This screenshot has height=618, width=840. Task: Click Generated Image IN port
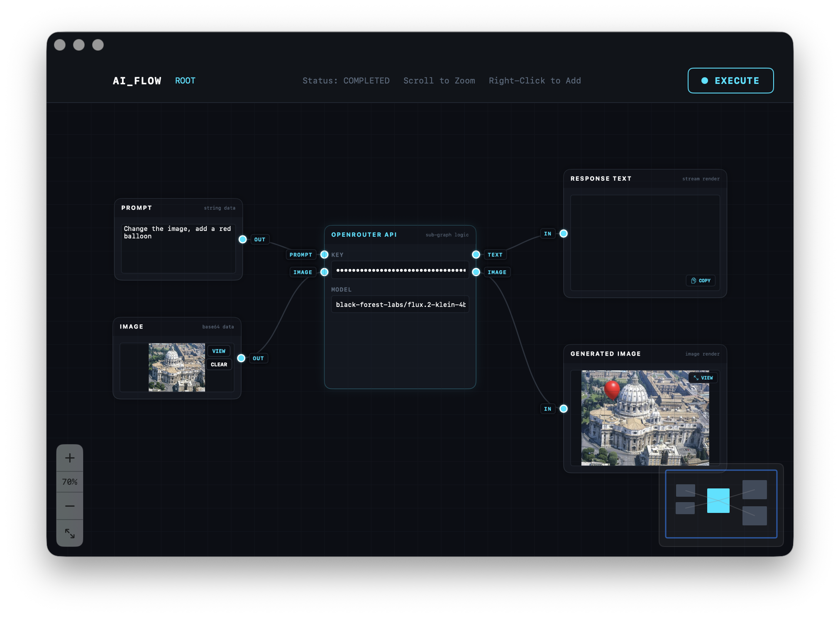564,409
